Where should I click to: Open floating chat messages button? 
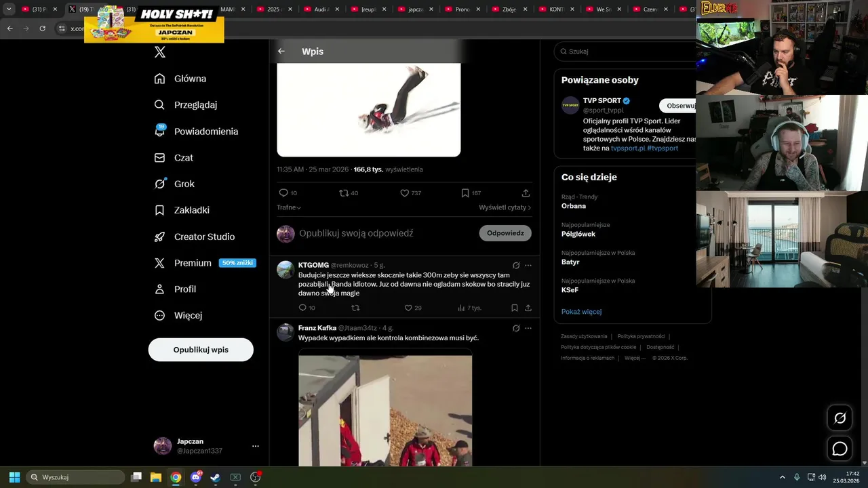coord(840,449)
